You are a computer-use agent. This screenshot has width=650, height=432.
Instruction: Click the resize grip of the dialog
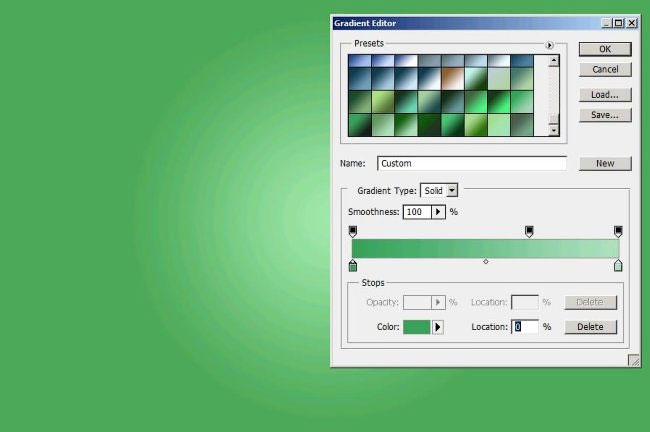[x=634, y=361]
